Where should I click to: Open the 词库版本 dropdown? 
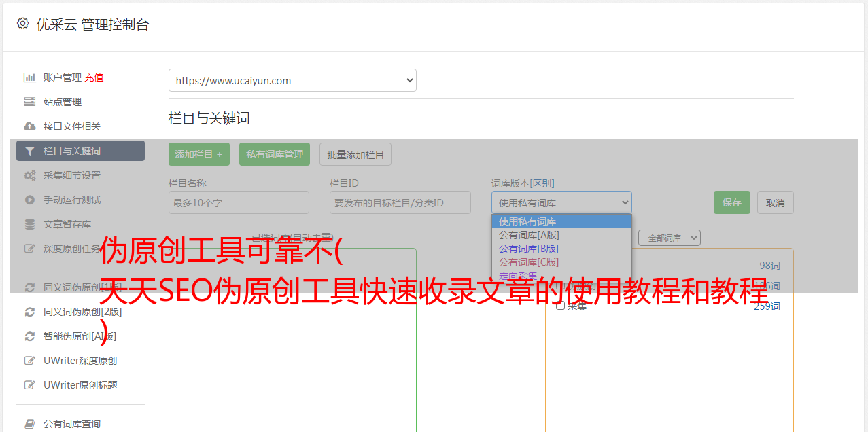pyautogui.click(x=561, y=202)
